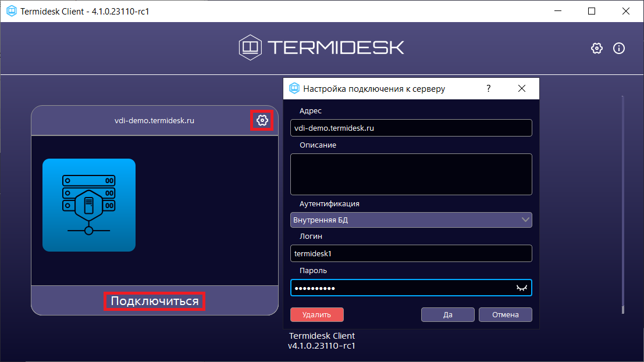The image size is (644, 362).
Task: Click the dropdown chevron next to Внутренняя БД
Action: pyautogui.click(x=525, y=220)
